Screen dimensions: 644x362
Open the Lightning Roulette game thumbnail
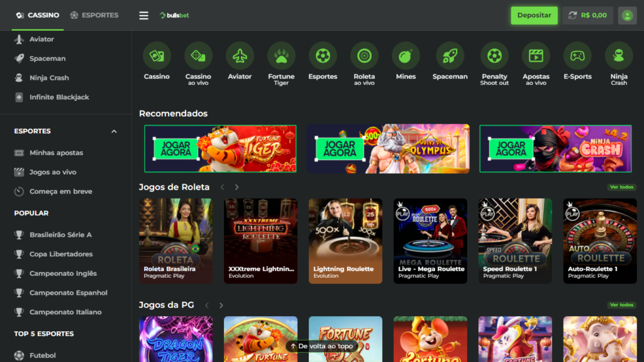click(x=345, y=241)
